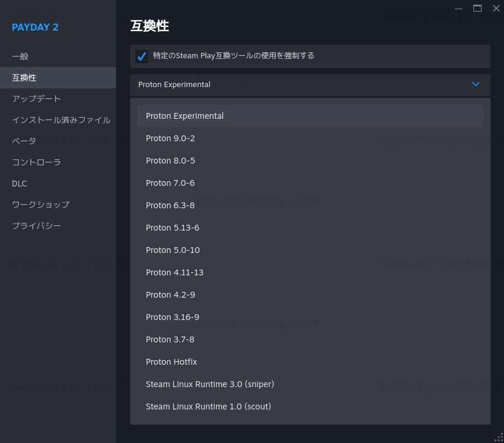
Task: Select Proton 3.7-8 option
Action: (310, 339)
